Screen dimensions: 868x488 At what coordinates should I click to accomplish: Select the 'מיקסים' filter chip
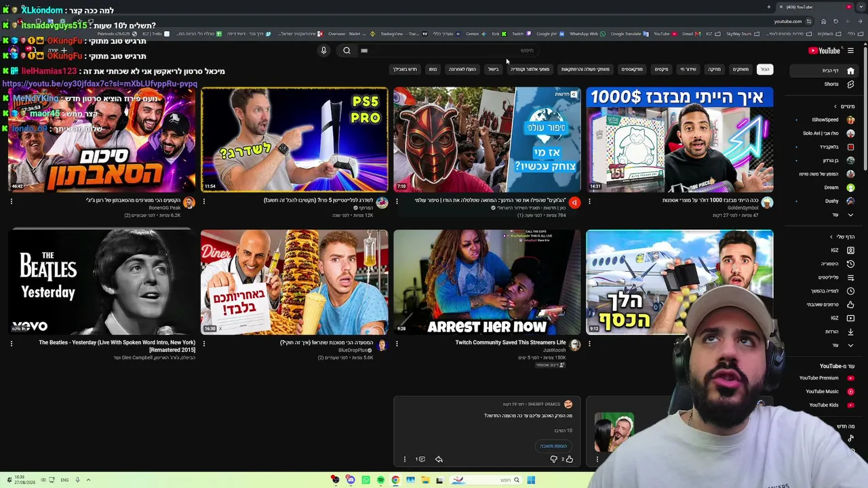(x=661, y=69)
